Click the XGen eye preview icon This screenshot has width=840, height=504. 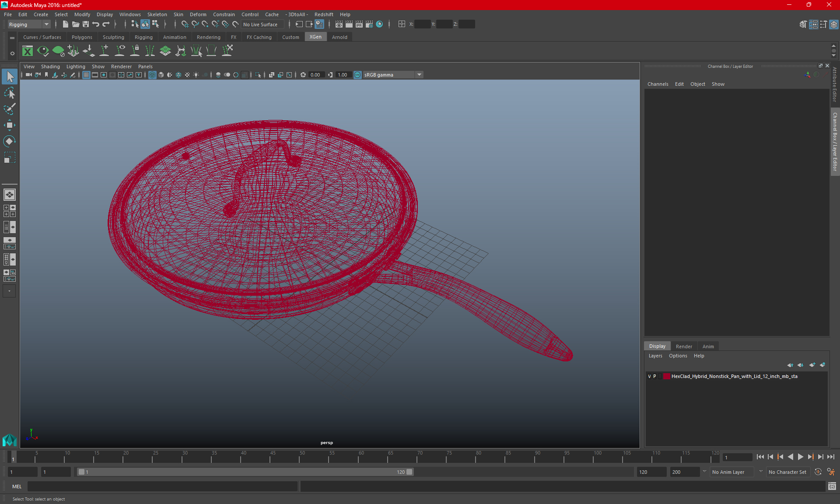click(x=43, y=51)
